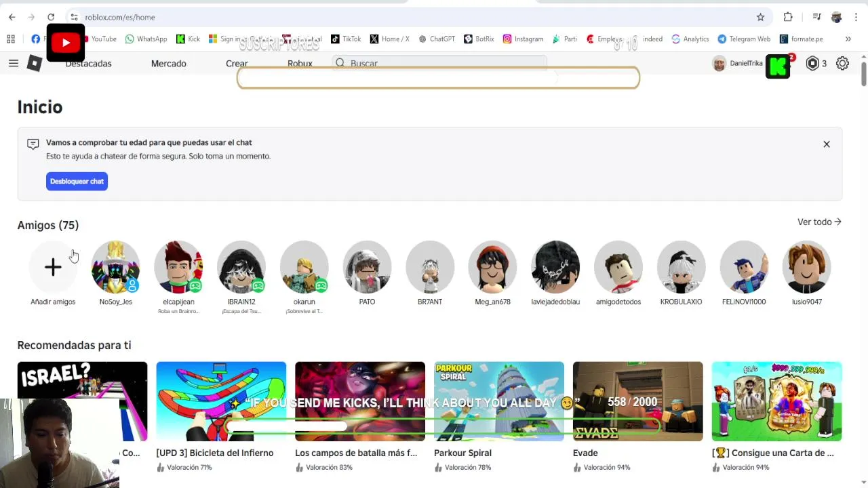Open the Destacadas tab
868x488 pixels.
point(88,63)
